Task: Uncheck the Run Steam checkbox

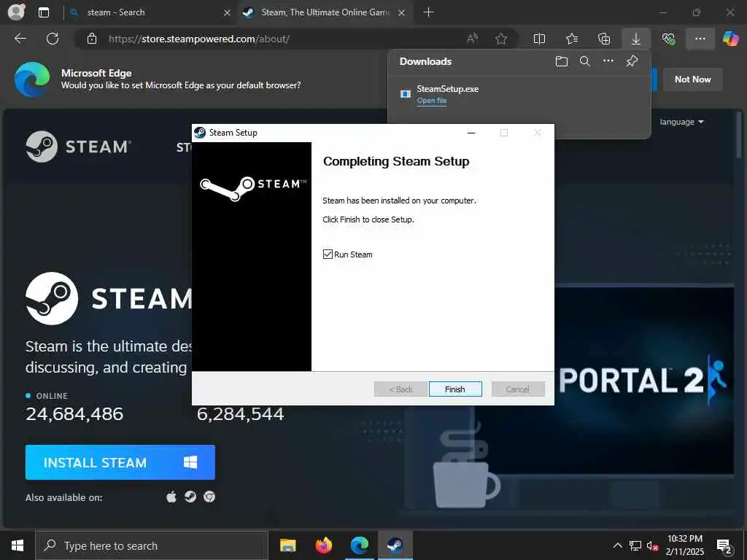Action: pyautogui.click(x=328, y=254)
